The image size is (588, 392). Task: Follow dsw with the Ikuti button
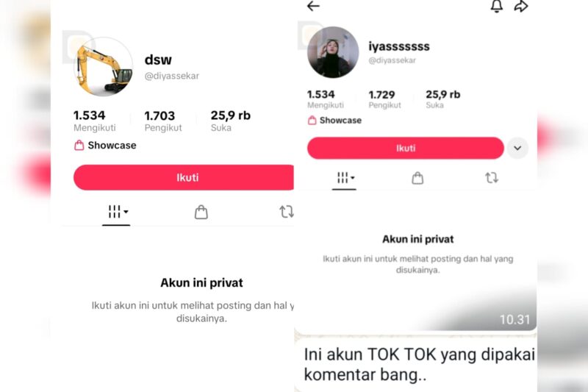click(184, 177)
